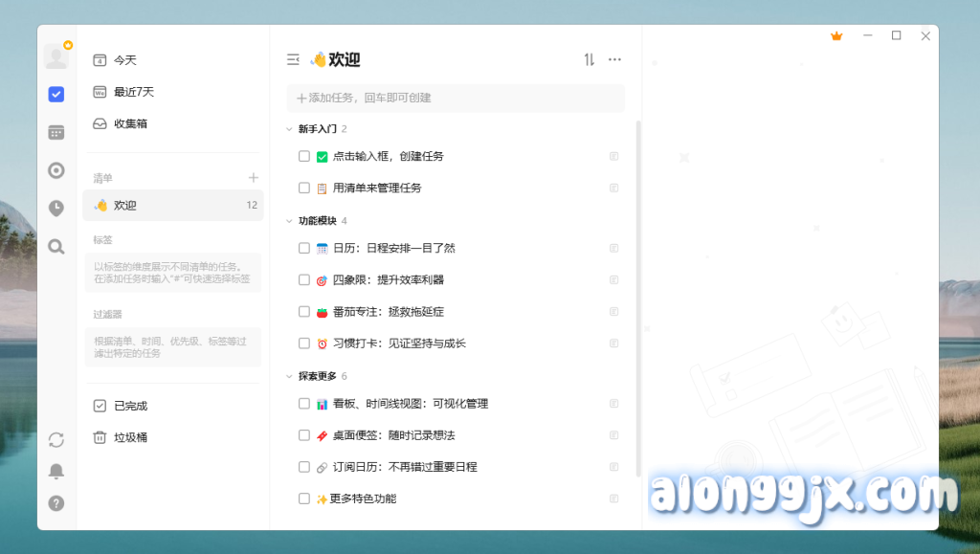Screen dimensions: 980x554
Task: Tick the checkbox for 四象限 task
Action: tap(304, 280)
